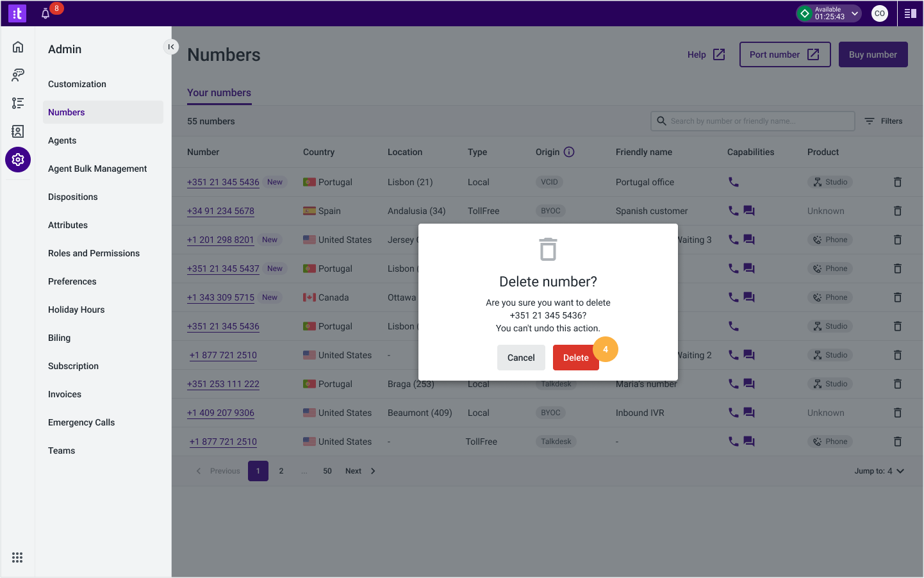Expand the Jump to page selector
The image size is (924, 578).
tap(880, 470)
